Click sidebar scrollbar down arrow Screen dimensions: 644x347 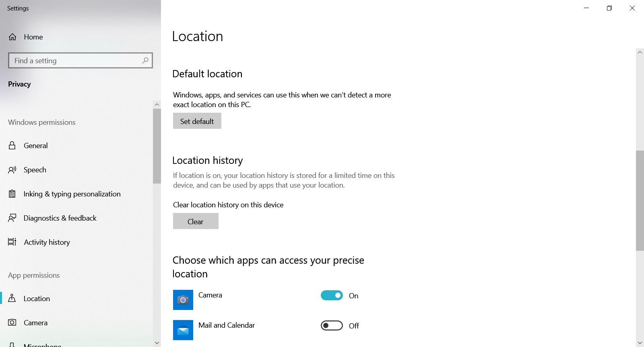(157, 343)
